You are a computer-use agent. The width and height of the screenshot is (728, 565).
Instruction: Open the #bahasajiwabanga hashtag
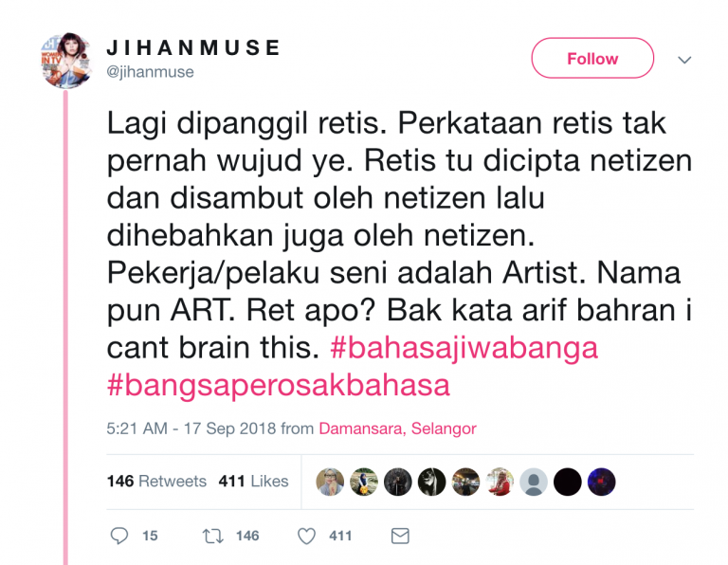pos(464,347)
